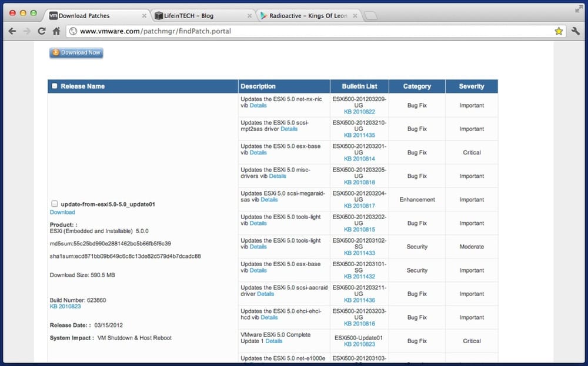Open KB 2010823 link under Build Number
This screenshot has width=588, height=366.
click(65, 307)
